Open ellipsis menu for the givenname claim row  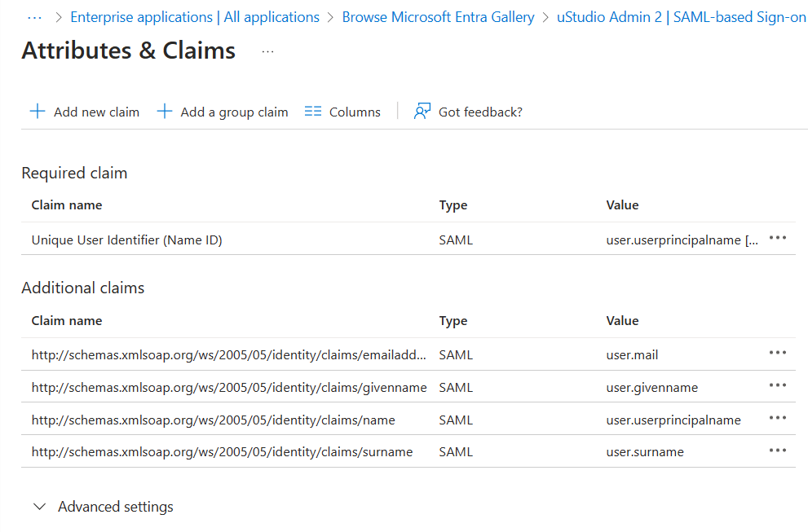[x=777, y=385]
